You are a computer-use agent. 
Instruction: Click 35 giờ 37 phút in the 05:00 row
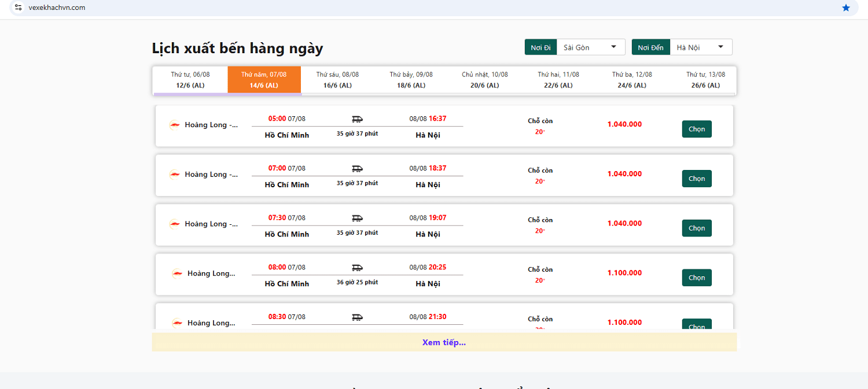coord(357,134)
